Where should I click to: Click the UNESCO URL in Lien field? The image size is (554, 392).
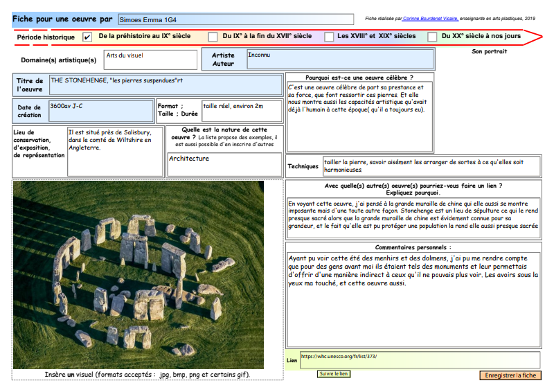coord(339,357)
